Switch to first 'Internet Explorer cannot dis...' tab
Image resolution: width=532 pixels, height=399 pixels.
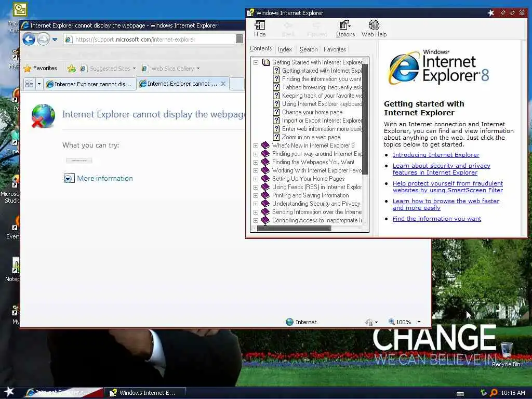coord(89,84)
